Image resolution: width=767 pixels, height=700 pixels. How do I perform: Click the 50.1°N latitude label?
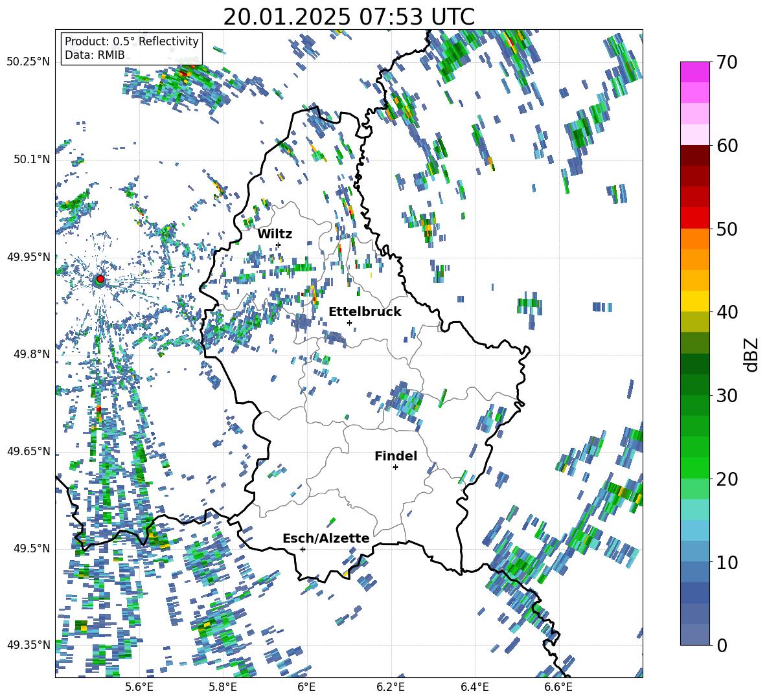(x=32, y=159)
